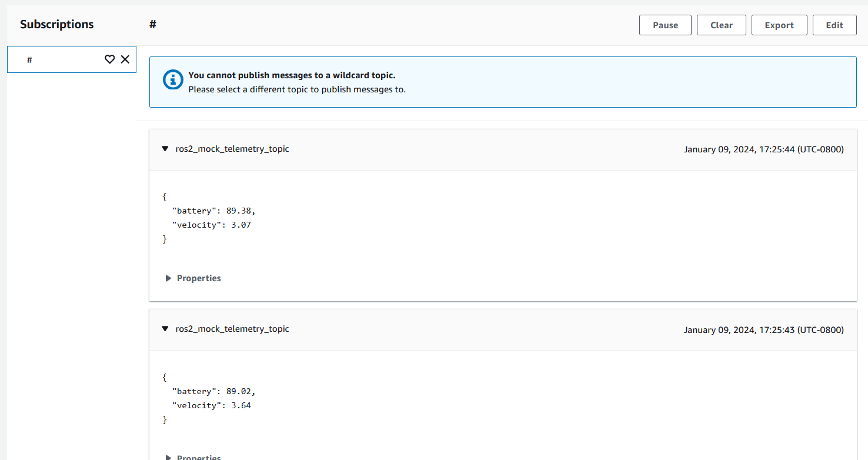Click 'You cannot publish messages' notice text
The image size is (868, 460).
tap(292, 76)
